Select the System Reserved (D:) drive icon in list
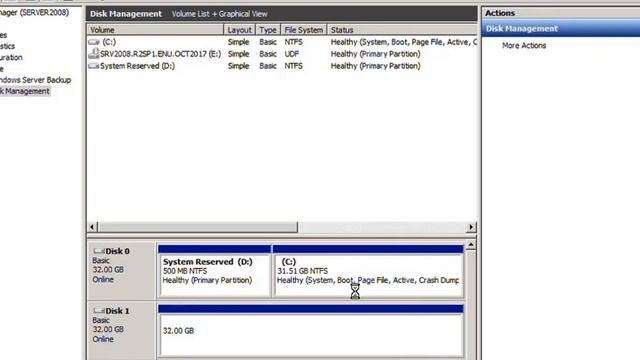Viewport: 640px width, 360px height. (x=94, y=66)
